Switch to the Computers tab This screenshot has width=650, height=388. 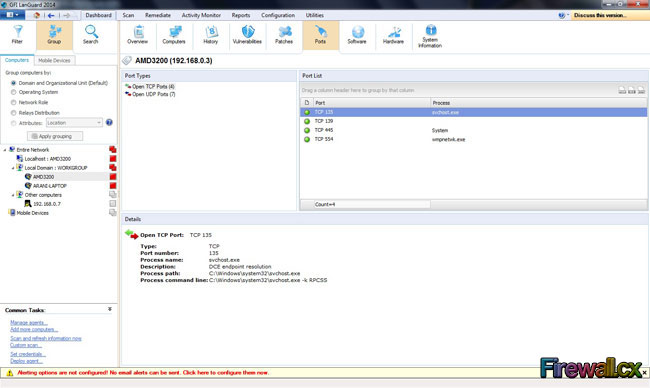pyautogui.click(x=17, y=60)
